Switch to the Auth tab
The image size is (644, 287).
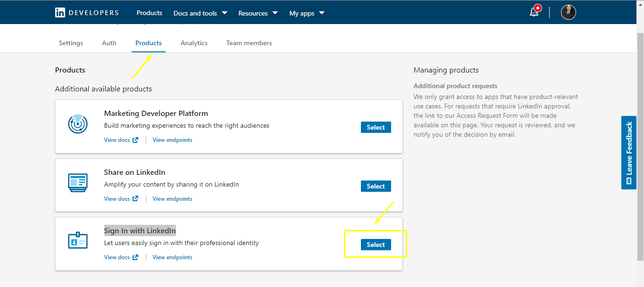coord(109,43)
